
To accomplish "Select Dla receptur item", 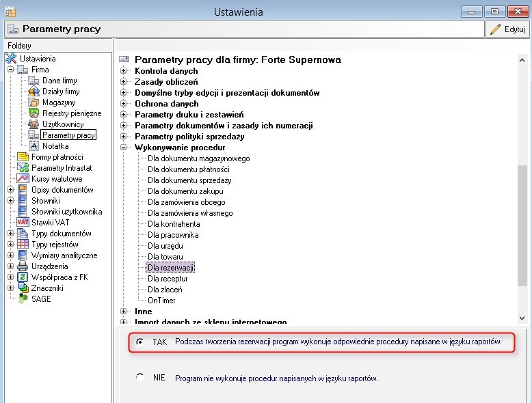I will click(x=168, y=279).
